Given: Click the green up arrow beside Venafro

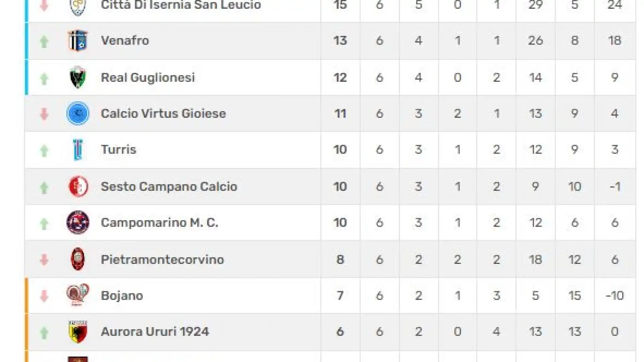Looking at the screenshot, I should click(x=44, y=42).
